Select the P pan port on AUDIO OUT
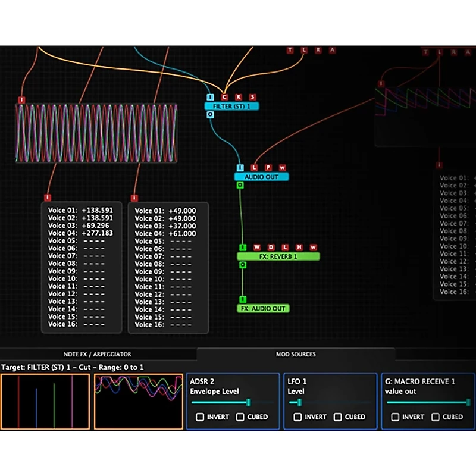 click(x=268, y=167)
